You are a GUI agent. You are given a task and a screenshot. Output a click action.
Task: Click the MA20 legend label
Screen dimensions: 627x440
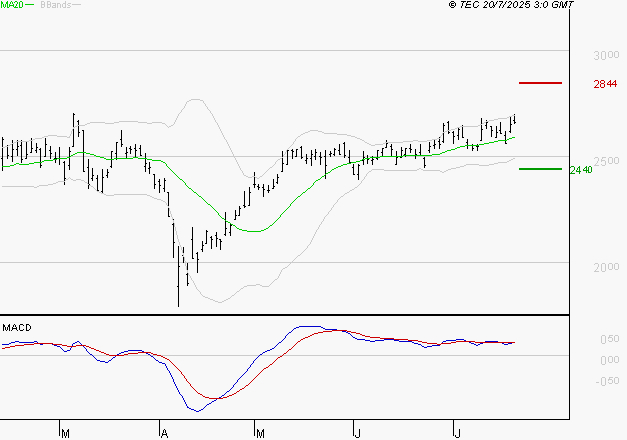pos(11,6)
